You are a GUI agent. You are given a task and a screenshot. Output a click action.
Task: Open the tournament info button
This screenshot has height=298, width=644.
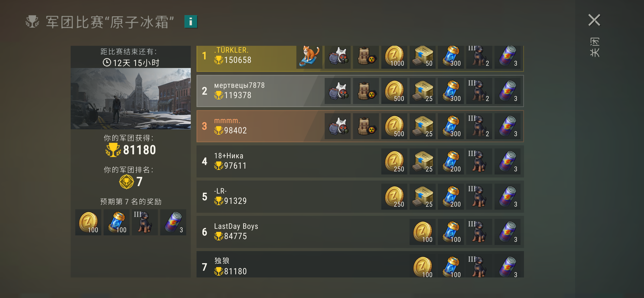tap(191, 22)
